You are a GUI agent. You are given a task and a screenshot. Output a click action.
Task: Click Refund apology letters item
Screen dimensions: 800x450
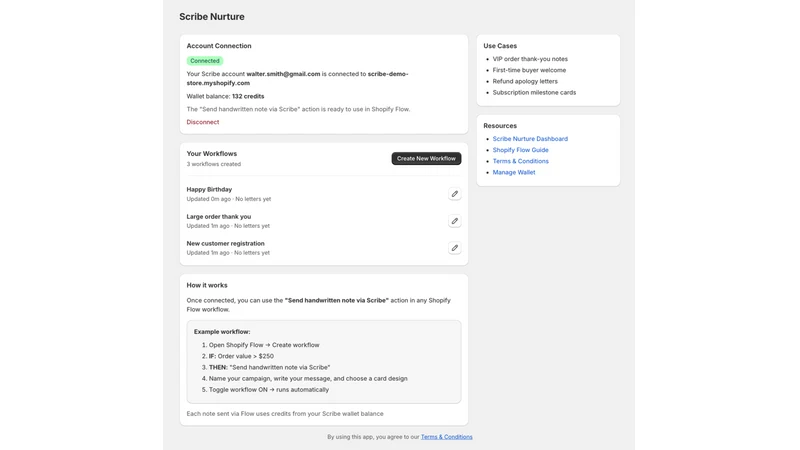point(525,82)
